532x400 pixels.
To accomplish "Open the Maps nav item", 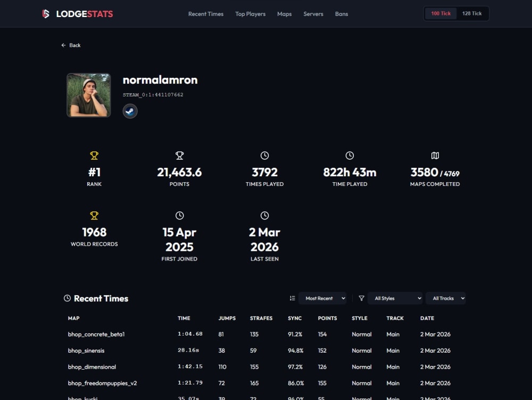I will 284,14.
